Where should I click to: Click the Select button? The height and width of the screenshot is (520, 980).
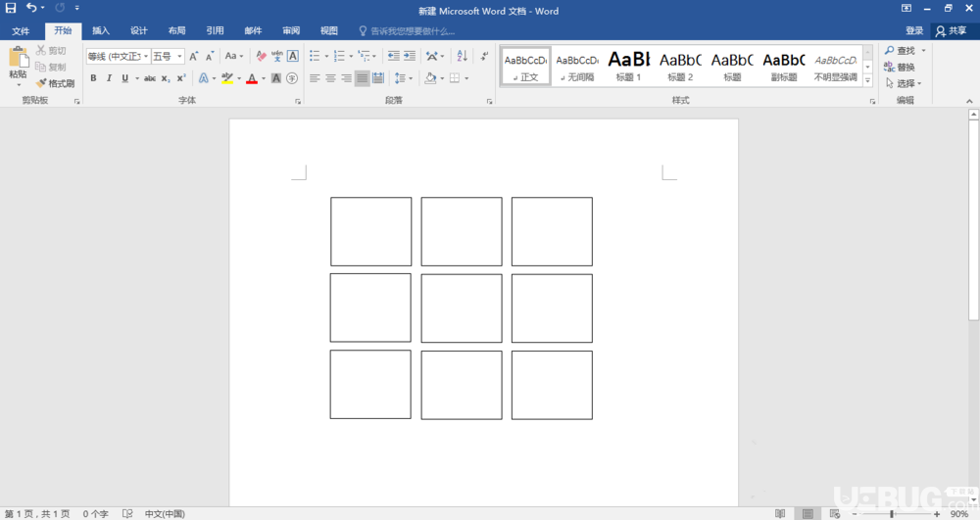tap(904, 83)
